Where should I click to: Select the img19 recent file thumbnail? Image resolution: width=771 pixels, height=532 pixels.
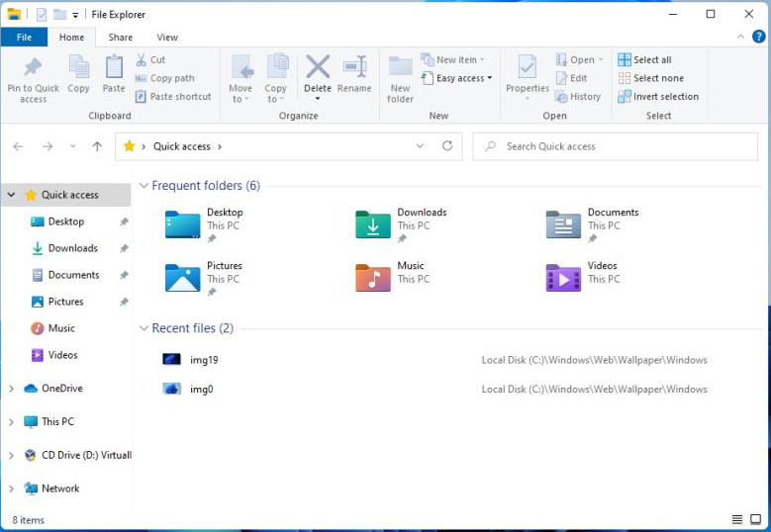coord(172,360)
